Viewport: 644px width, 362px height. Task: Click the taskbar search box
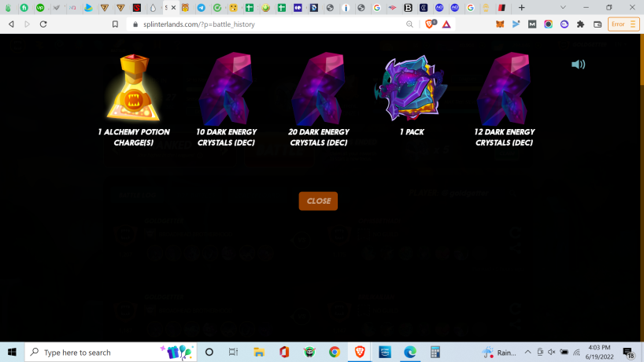pyautogui.click(x=111, y=352)
